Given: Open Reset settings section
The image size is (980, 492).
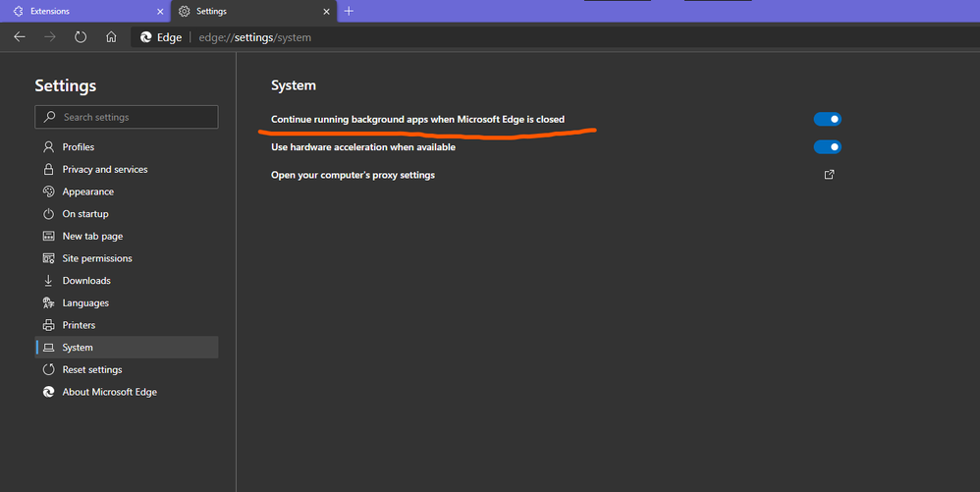Looking at the screenshot, I should [127, 369].
